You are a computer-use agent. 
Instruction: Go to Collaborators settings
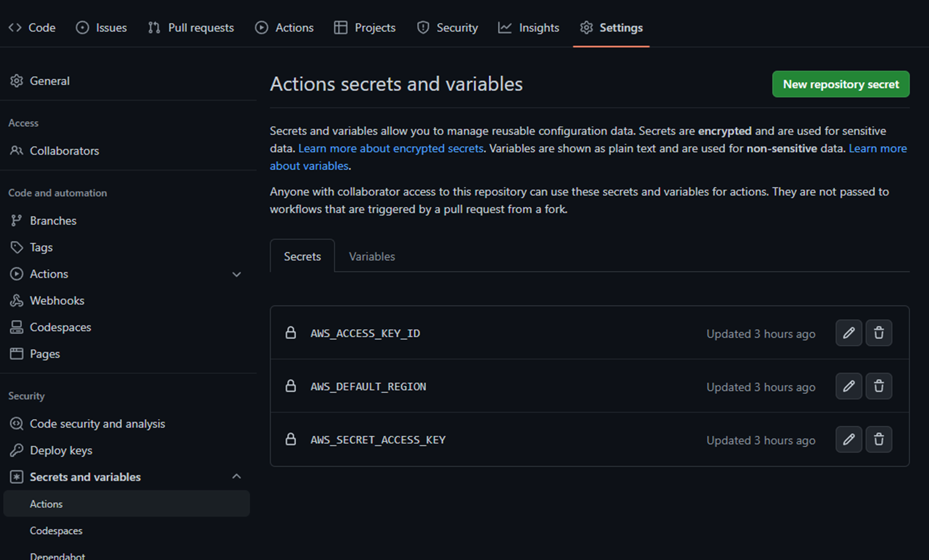[x=64, y=151]
